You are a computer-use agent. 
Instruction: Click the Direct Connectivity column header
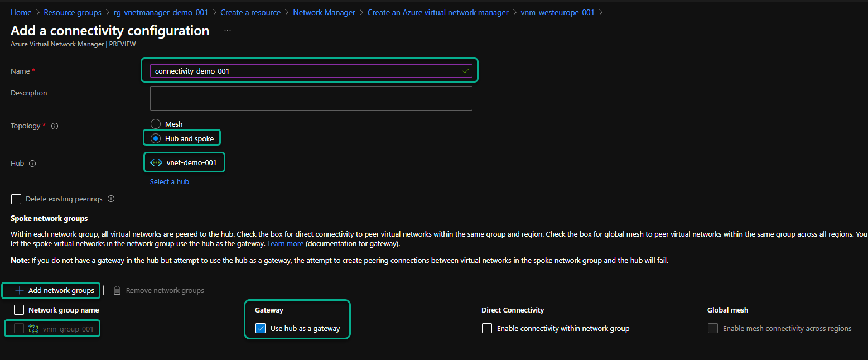tap(513, 310)
